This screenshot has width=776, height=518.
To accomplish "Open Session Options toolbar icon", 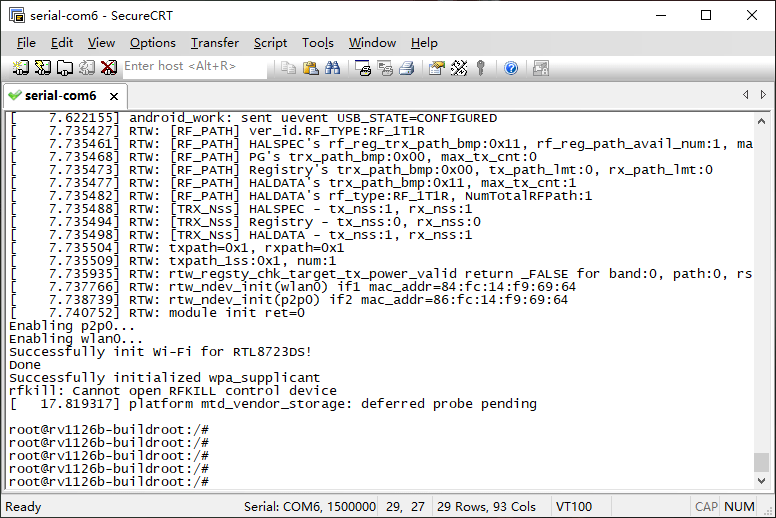I will pos(437,68).
